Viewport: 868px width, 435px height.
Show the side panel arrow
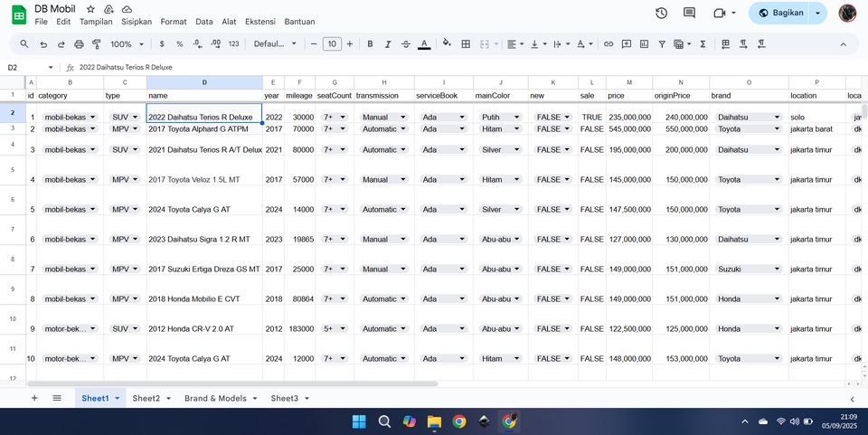(x=853, y=399)
